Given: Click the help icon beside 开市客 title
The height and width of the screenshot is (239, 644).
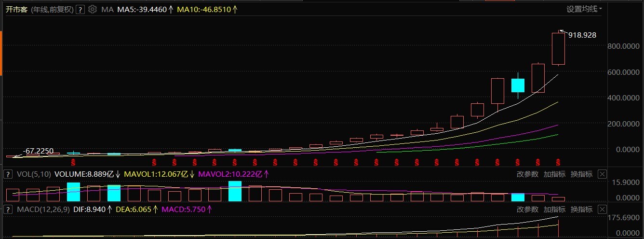Looking at the screenshot, I should coord(80,10).
